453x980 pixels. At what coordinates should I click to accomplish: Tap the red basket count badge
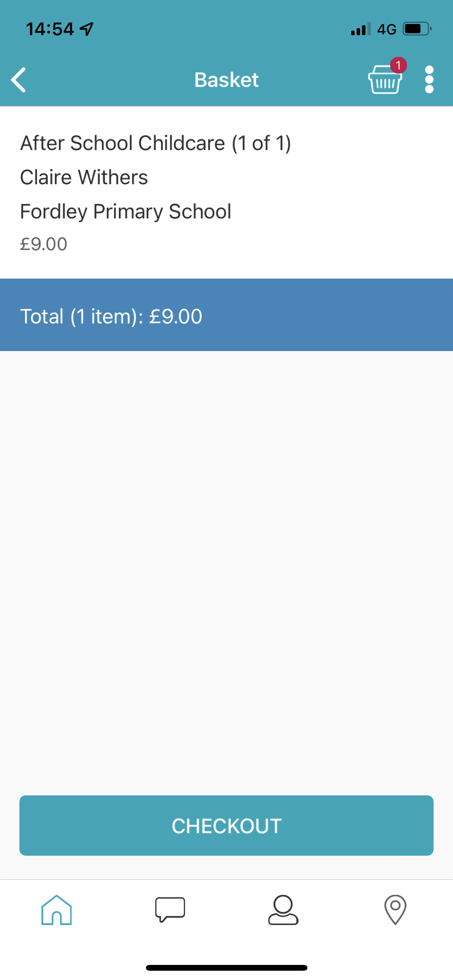[x=398, y=65]
